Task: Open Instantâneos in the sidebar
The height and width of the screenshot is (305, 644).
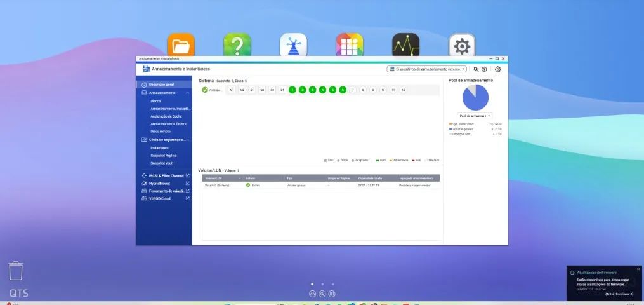Action: pos(159,148)
